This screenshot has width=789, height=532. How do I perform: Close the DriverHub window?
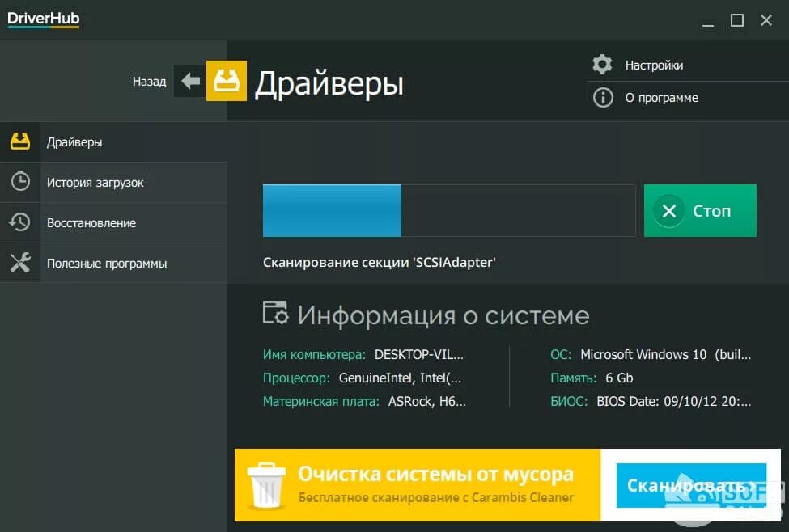pos(766,20)
